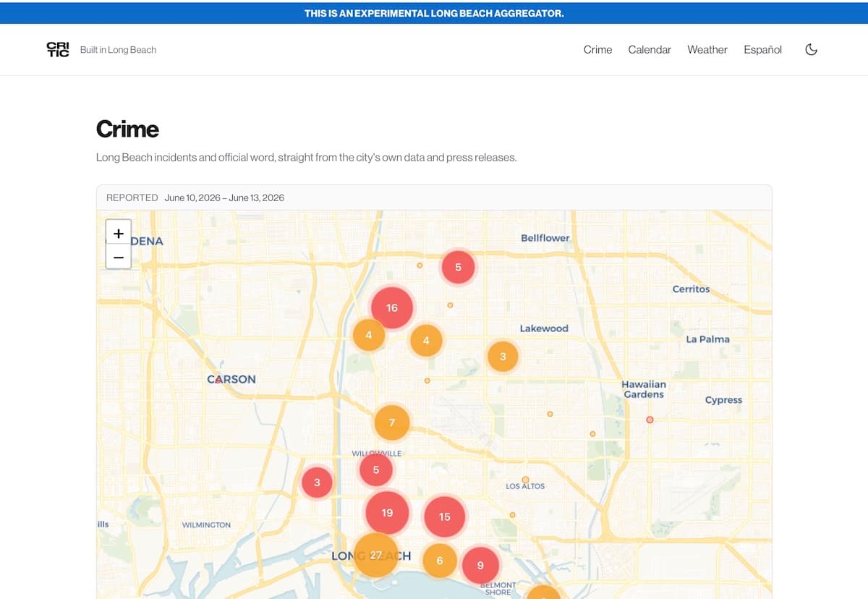Expand red cluster 5 near Bellflower
Image resolution: width=868 pixels, height=599 pixels.
click(x=458, y=267)
